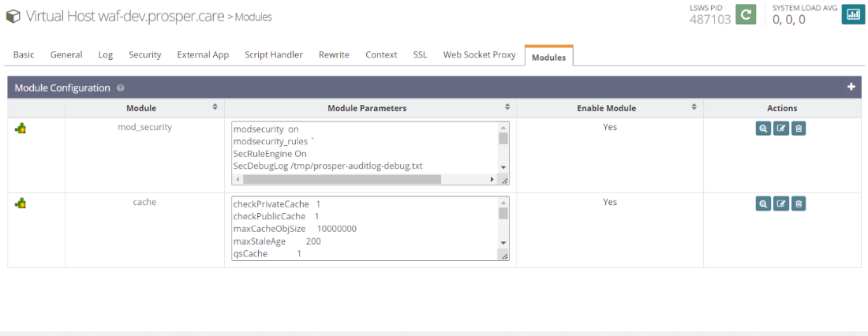Go to the External App tab
868x336 pixels.
pyautogui.click(x=203, y=54)
